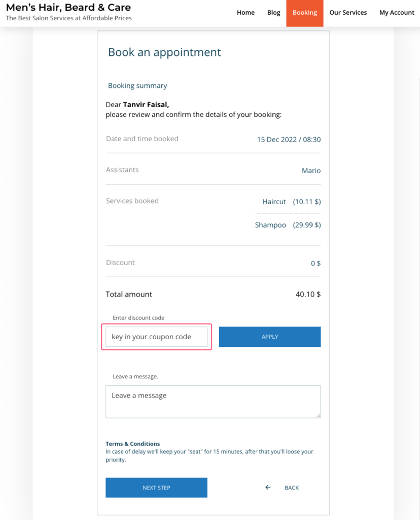Open the Our Services menu item

(348, 12)
